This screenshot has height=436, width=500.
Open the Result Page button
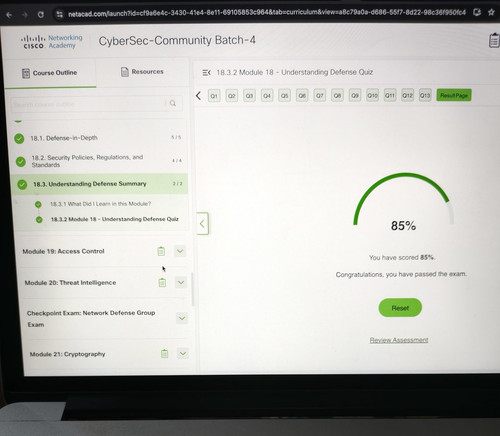tap(454, 95)
